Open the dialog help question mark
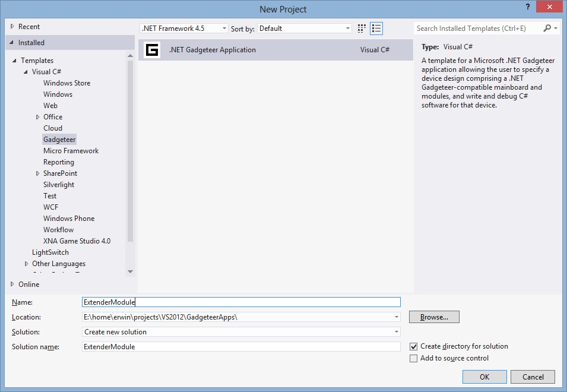Screen dimensions: 567x392 point(528,7)
